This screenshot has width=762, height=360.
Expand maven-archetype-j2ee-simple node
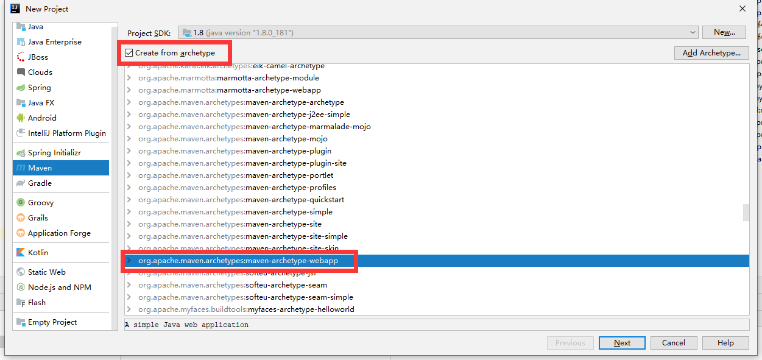point(129,114)
